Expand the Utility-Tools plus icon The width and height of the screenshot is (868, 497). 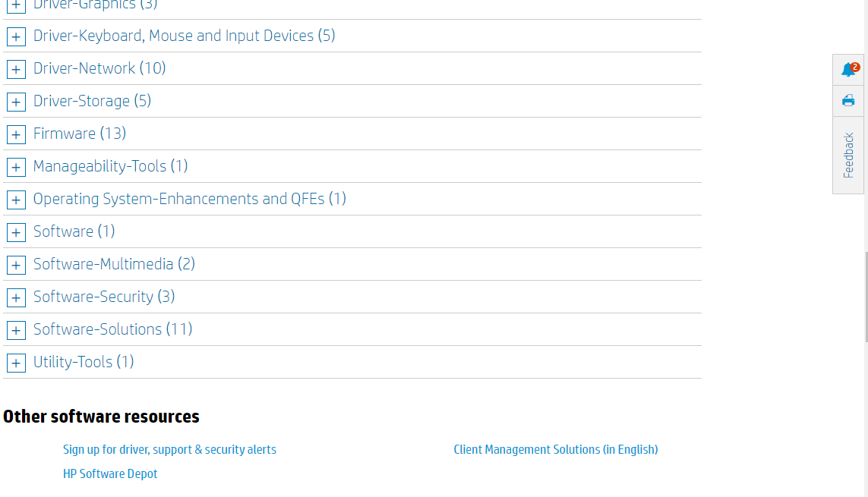16,363
